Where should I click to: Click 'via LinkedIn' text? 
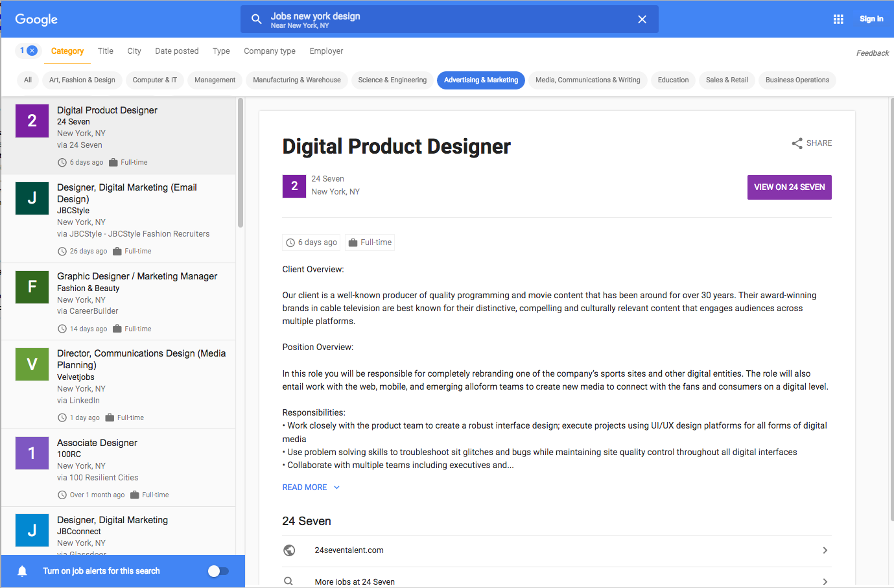coord(78,401)
